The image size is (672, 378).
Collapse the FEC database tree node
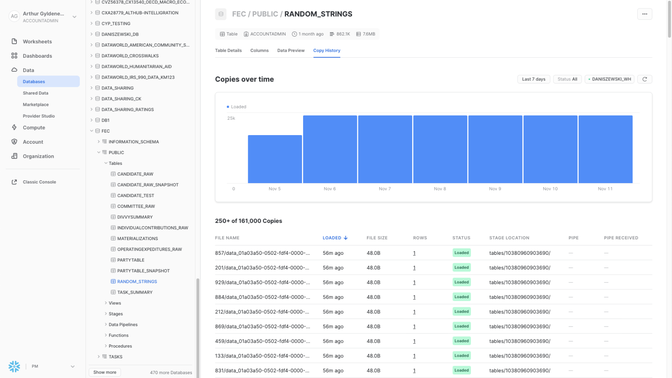[x=92, y=131]
